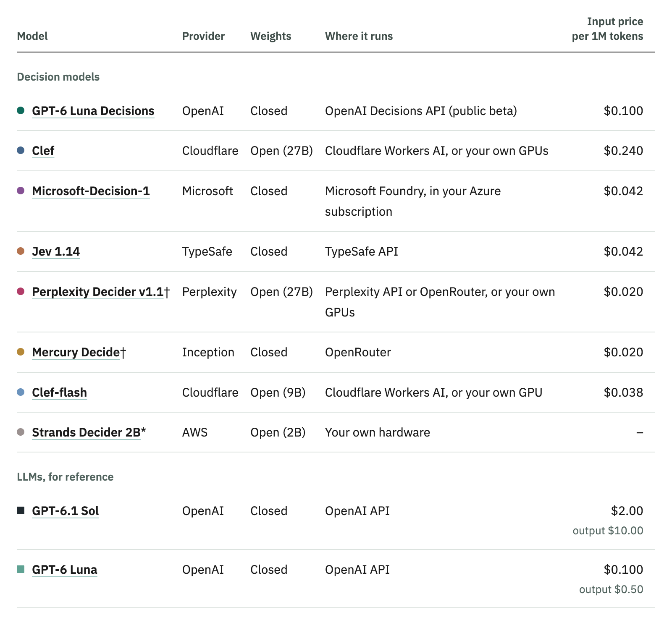Viewport: 672px width, 625px height.
Task: Follow the Microsoft-Decision-1 link
Action: (x=91, y=191)
